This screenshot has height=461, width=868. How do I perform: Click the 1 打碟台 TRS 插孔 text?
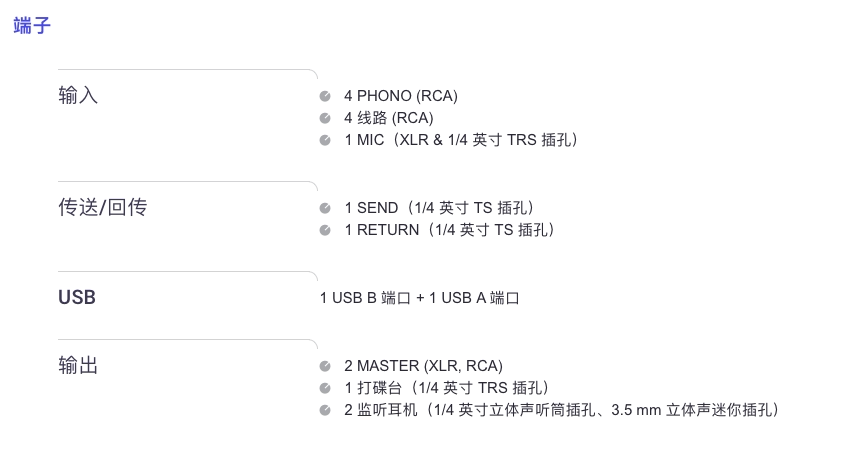pos(447,388)
